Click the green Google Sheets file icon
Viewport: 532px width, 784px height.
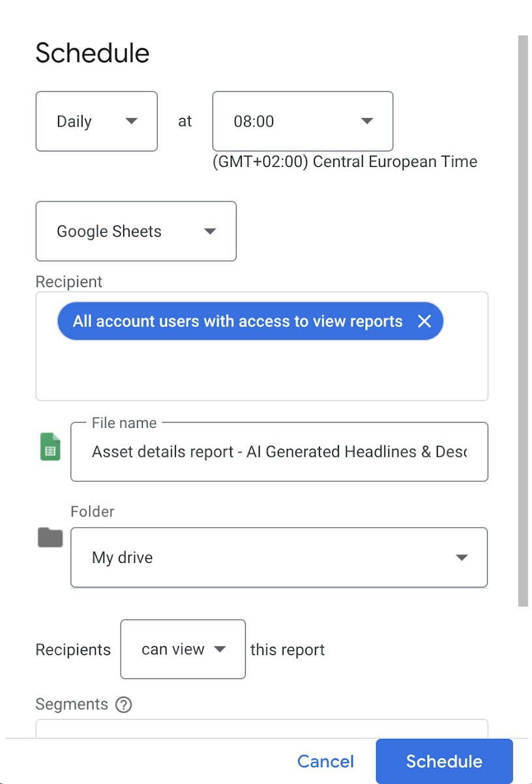50,447
